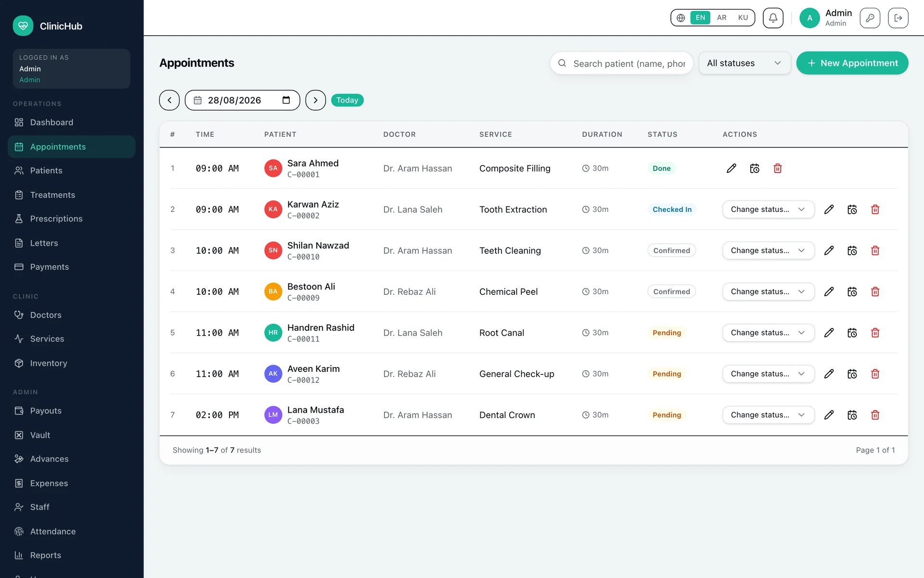Open Payouts in Admin section
The image size is (924, 578).
[72, 411]
